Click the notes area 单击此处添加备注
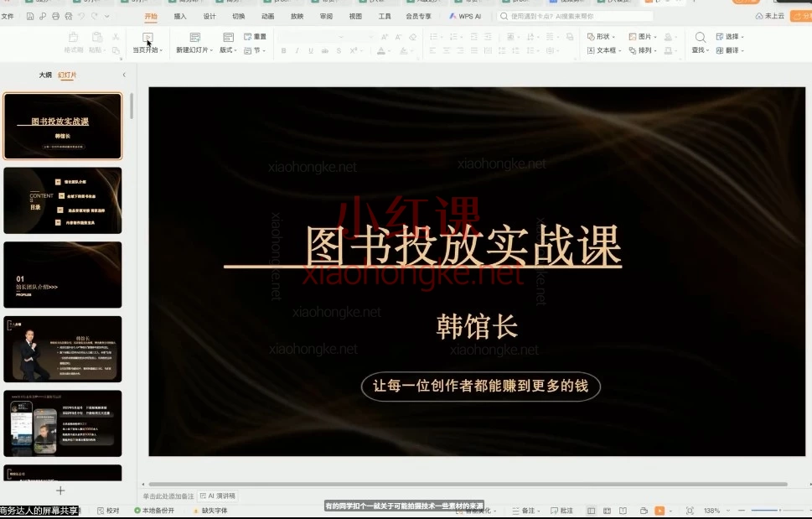 tap(168, 496)
